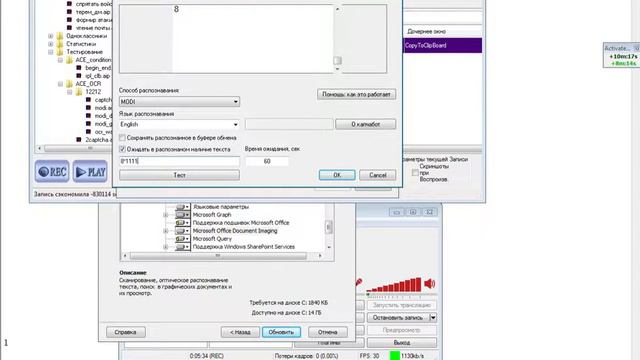Click the captch script file icon
Viewport: 640px width, 360px height.
(89, 100)
